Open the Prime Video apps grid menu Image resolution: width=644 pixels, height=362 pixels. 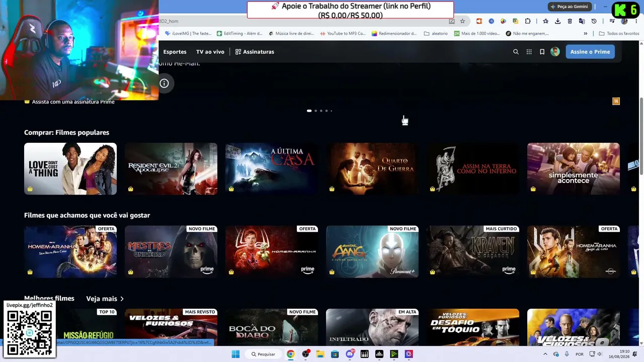pos(529,52)
